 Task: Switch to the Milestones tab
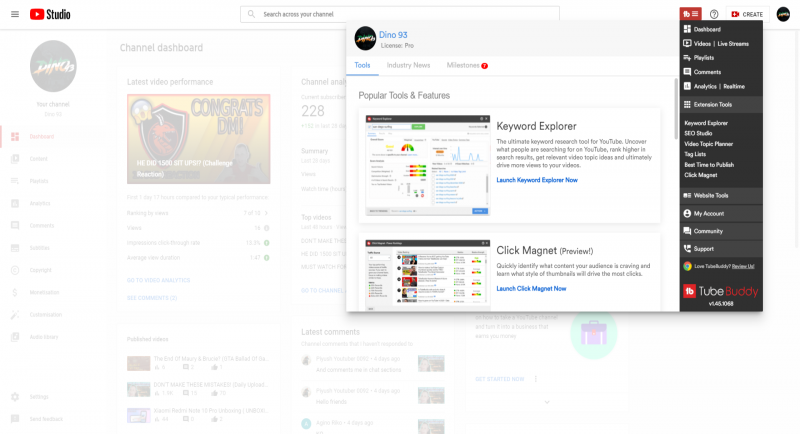click(463, 65)
